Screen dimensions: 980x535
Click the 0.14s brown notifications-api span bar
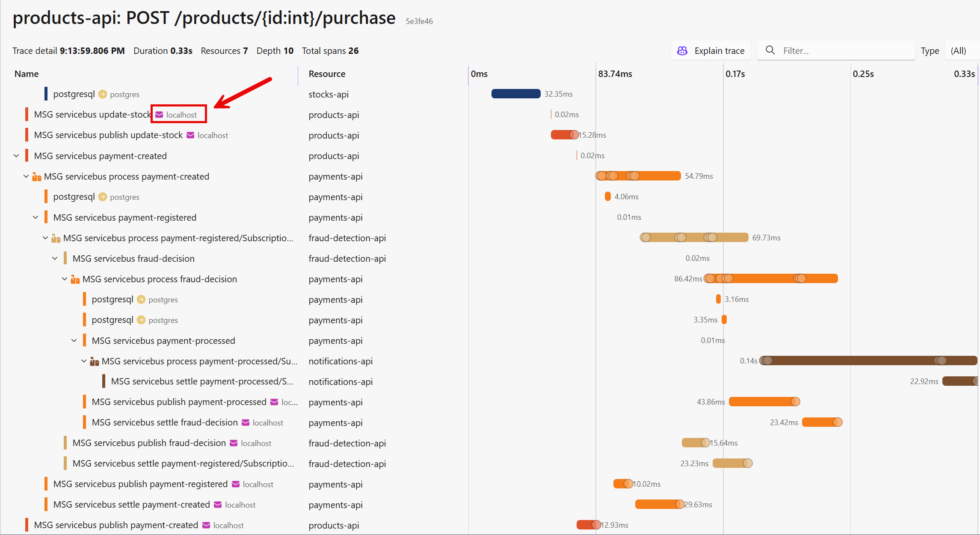point(856,361)
